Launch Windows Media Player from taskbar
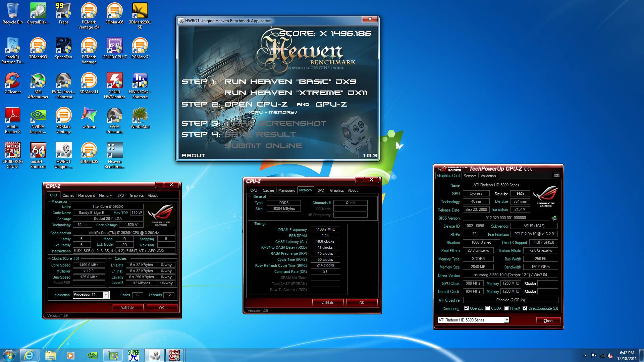Screen dimensions: 644x362 click(70, 355)
